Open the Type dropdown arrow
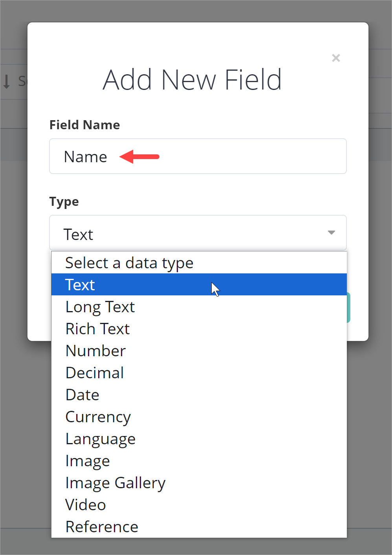The width and height of the screenshot is (392, 555). tap(331, 233)
